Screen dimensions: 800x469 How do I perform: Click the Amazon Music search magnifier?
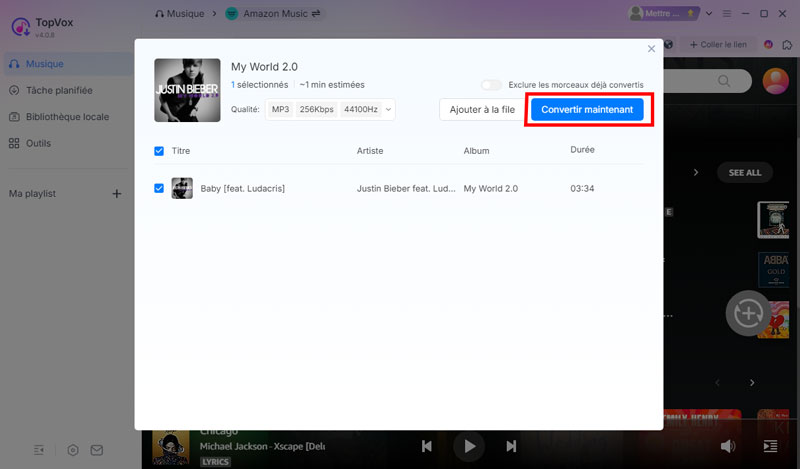coord(723,81)
